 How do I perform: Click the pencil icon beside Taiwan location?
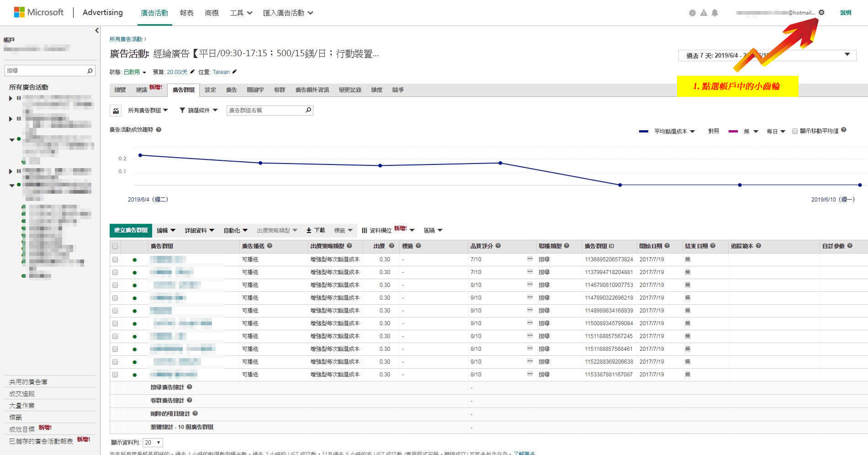(234, 72)
